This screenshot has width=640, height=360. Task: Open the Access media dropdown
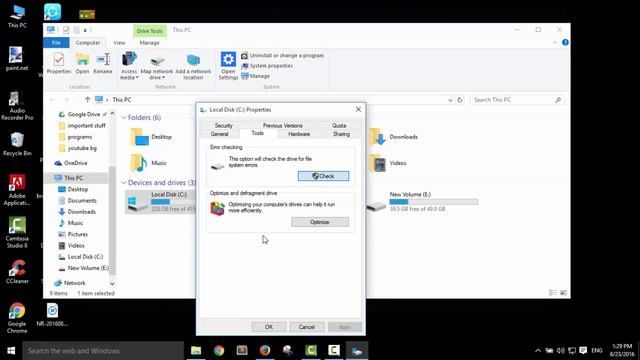pyautogui.click(x=129, y=66)
